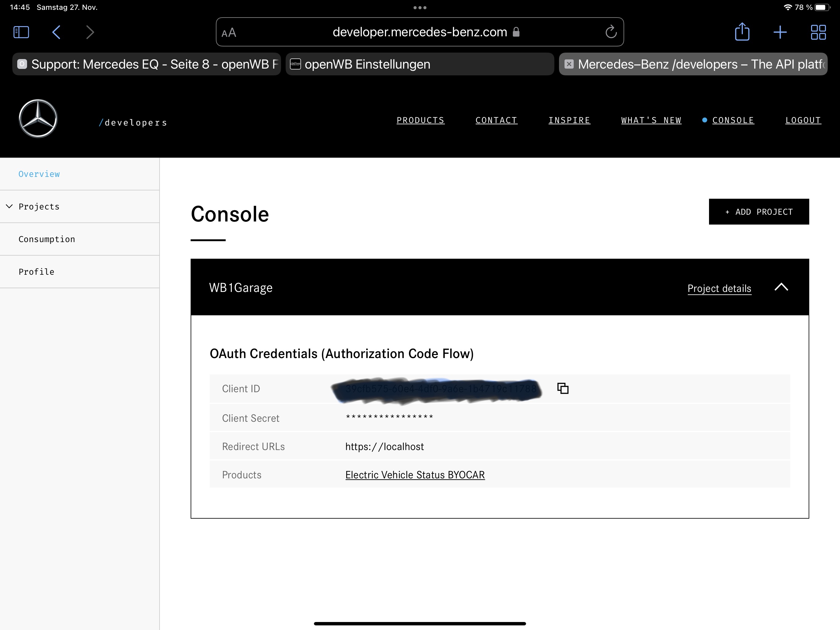840x630 pixels.
Task: Open the Products navigation menu item
Action: pyautogui.click(x=420, y=121)
